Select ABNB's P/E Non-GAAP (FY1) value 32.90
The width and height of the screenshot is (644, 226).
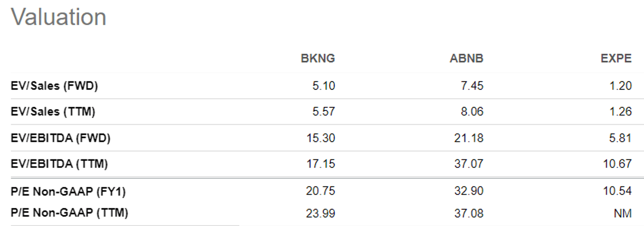point(469,191)
